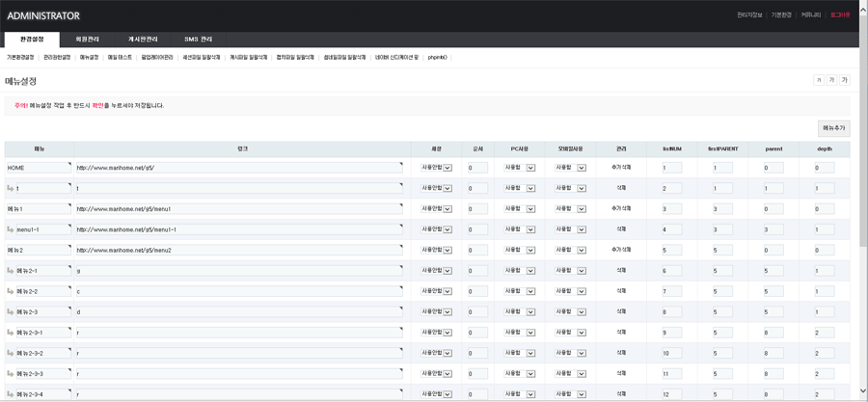The image size is (868, 402).
Task: Select 기본환경설정 in the sub menu
Action: (x=20, y=57)
